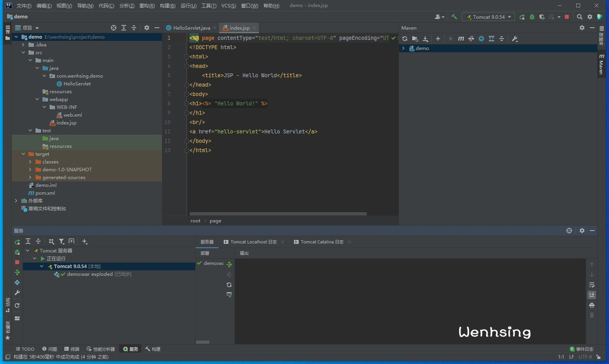Collapse all nodes in Project panel

134,28
